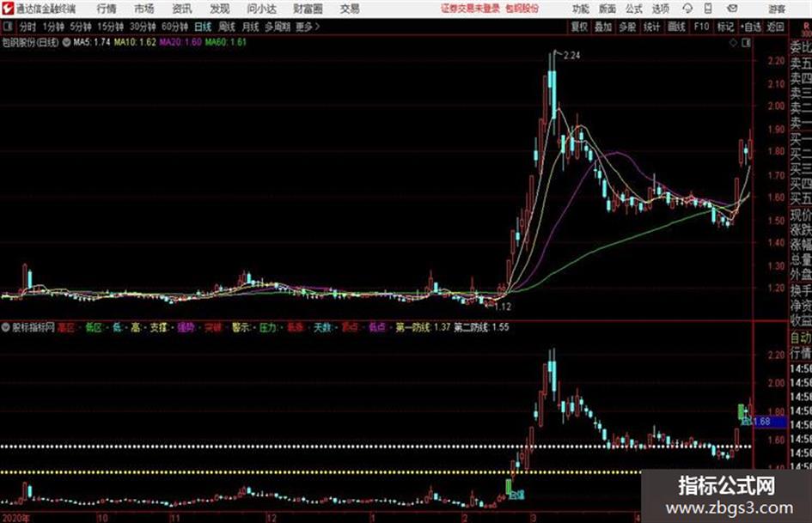
Task: Click the 多股 toolbar button
Action: coord(627,27)
